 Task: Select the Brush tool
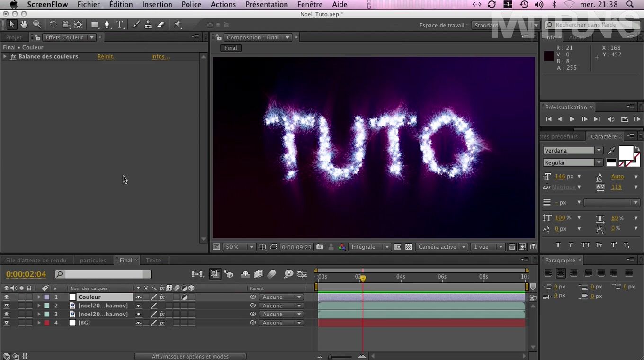[x=136, y=25]
